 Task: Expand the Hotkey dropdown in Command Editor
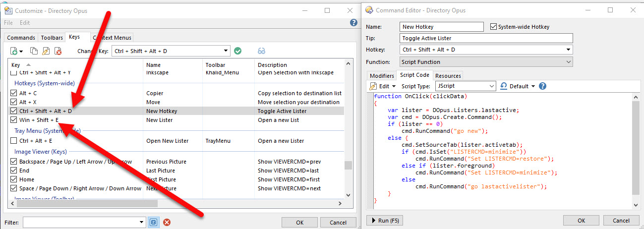pos(568,50)
